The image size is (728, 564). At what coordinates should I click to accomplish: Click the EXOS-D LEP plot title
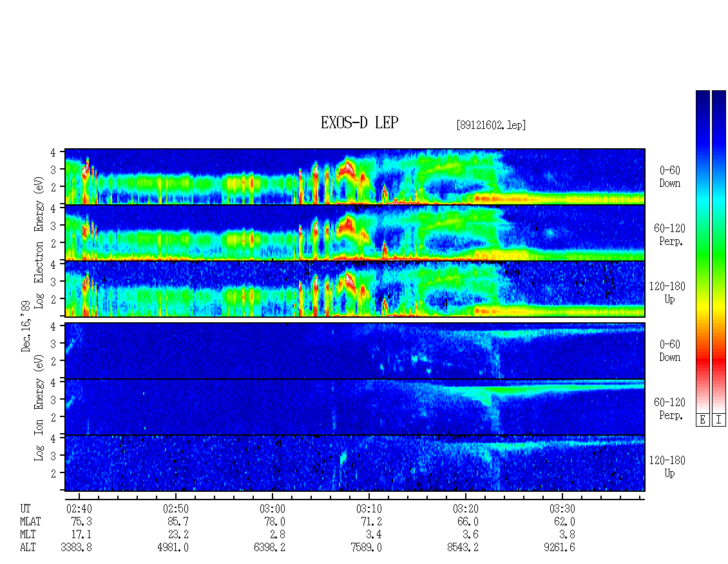pyautogui.click(x=359, y=123)
